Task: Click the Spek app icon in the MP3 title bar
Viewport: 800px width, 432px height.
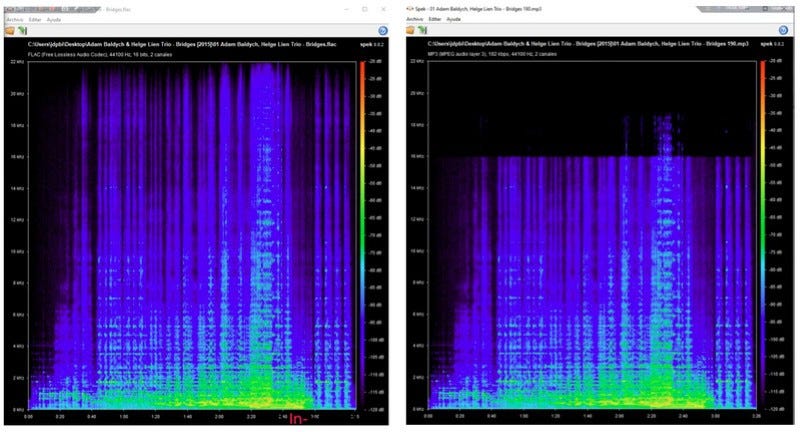Action: click(x=410, y=9)
